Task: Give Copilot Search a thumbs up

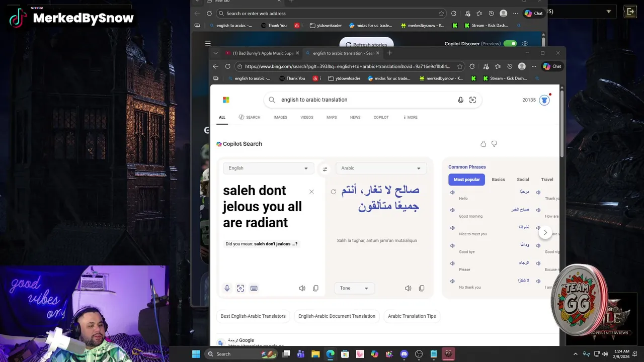Action: (x=484, y=144)
